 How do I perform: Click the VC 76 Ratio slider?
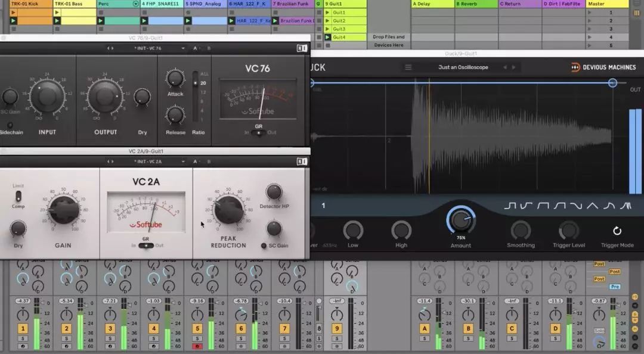195,97
